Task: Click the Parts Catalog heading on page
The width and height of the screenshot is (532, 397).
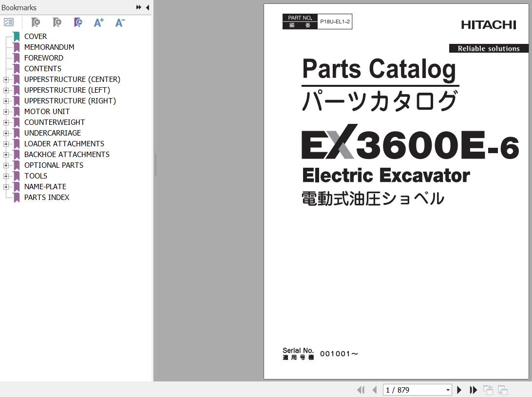Action: [x=379, y=69]
